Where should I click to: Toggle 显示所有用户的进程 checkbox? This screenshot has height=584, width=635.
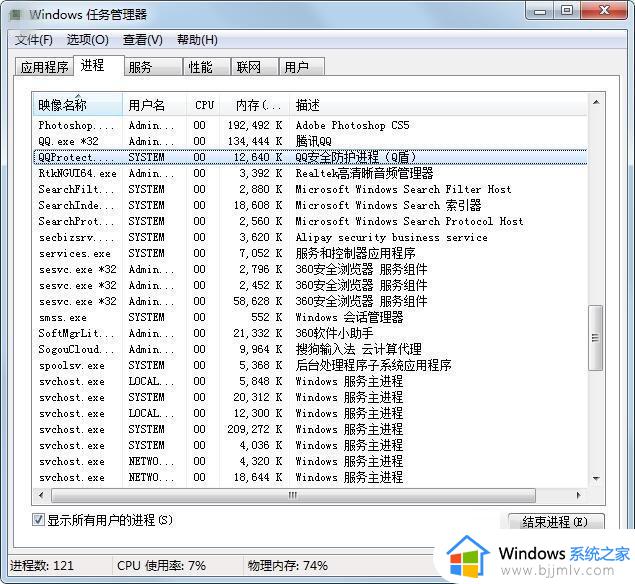point(38,520)
